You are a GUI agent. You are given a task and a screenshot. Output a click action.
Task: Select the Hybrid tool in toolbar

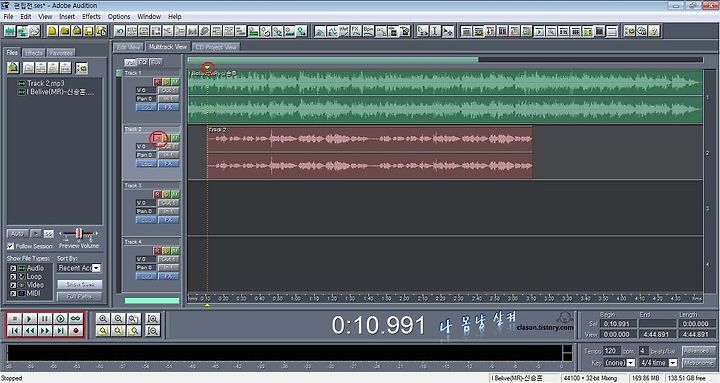click(422, 31)
